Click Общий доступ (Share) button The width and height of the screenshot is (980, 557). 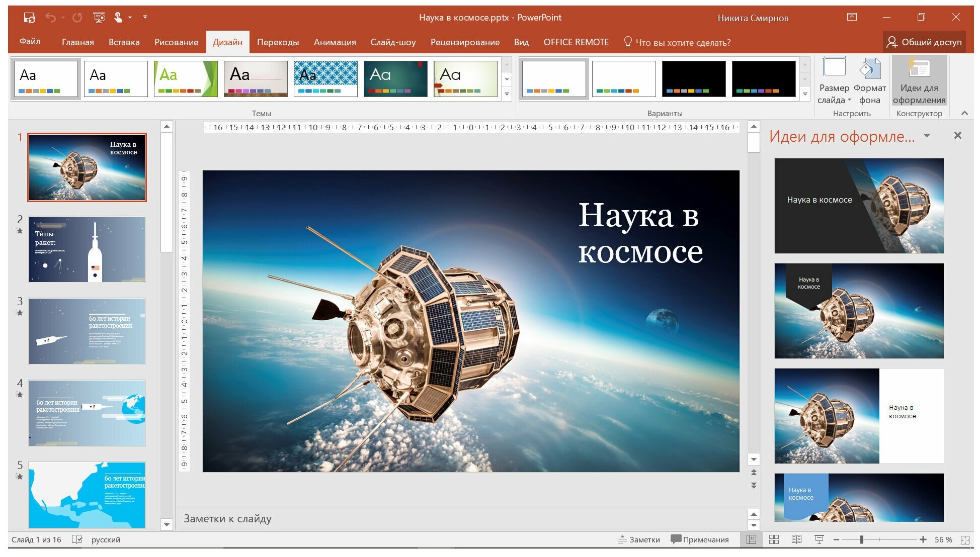924,42
